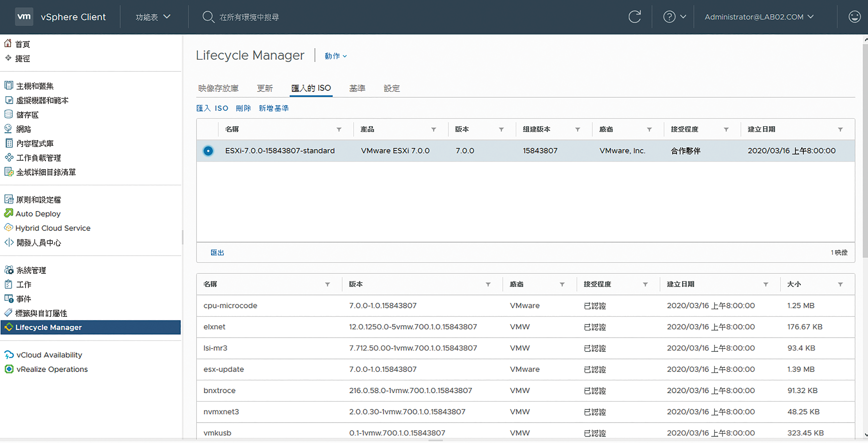Click the help question mark icon
Image resolution: width=868 pixels, height=443 pixels.
(x=669, y=17)
